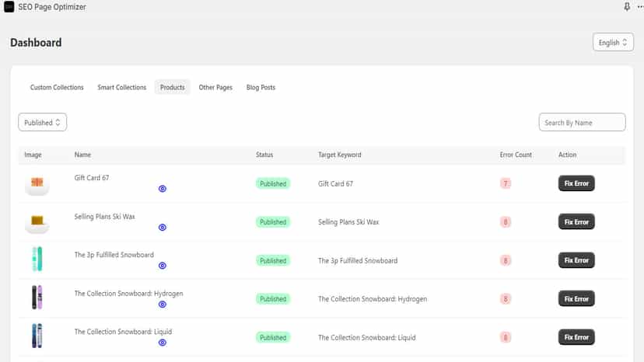Click Fix Error for The 3p Fulfilled Snowboard
644x362 pixels.
click(576, 260)
